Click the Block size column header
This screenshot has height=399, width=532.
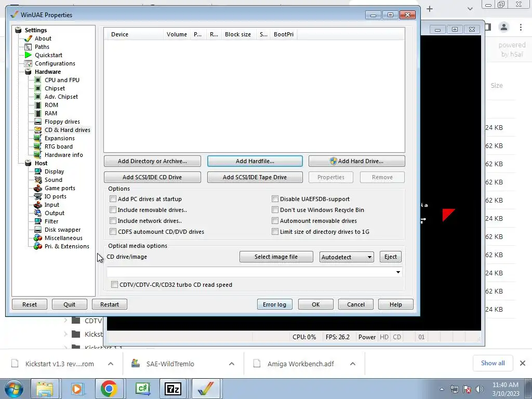238,34
